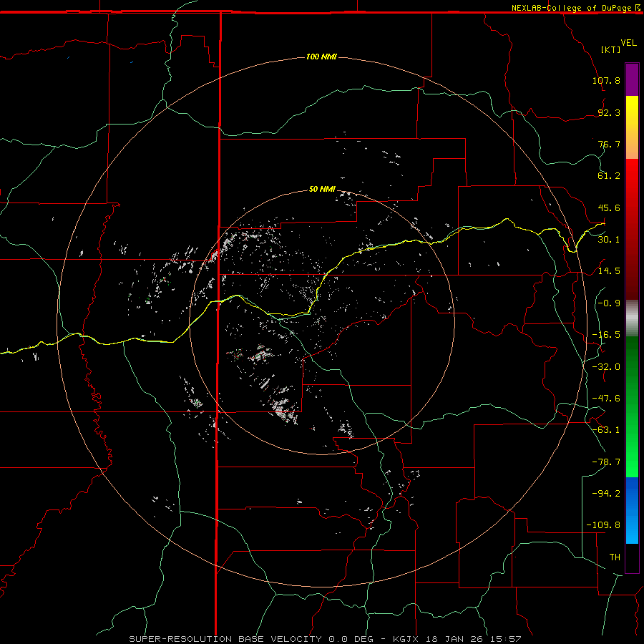Click the 45.6 value on velocity scale
644x644 pixels.
609,208
